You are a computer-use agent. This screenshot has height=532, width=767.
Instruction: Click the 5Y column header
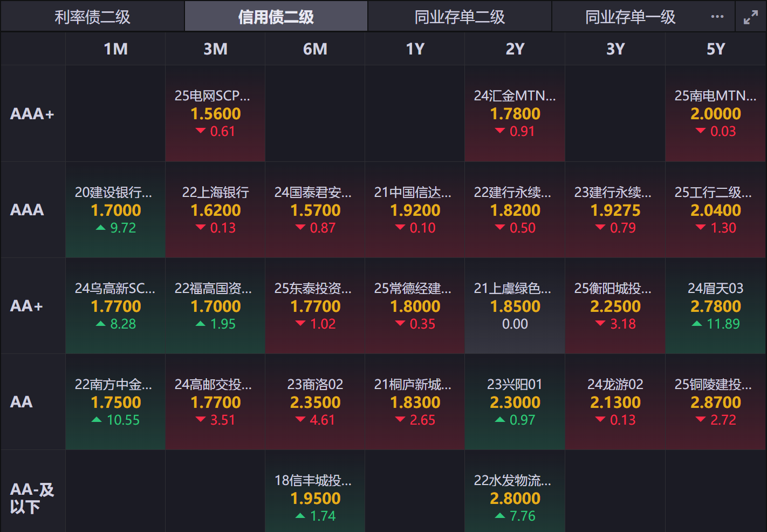point(716,49)
